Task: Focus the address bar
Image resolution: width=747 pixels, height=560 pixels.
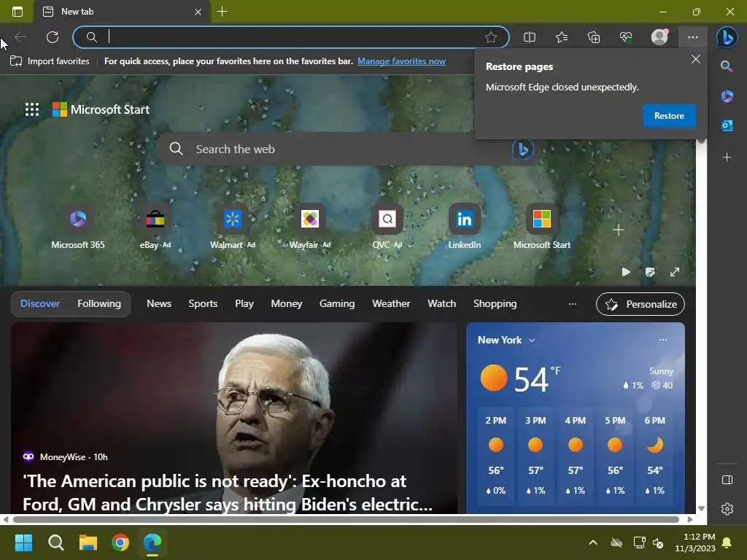Action: 290,37
